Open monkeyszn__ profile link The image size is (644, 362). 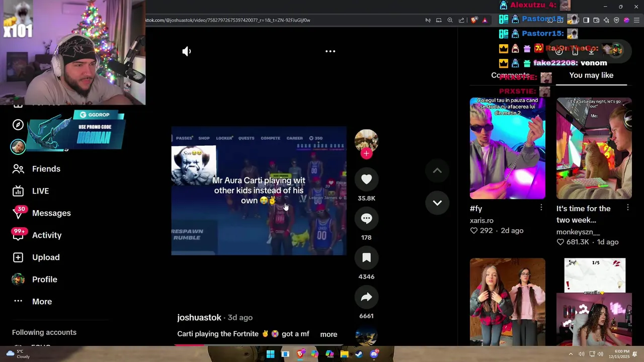578,232
